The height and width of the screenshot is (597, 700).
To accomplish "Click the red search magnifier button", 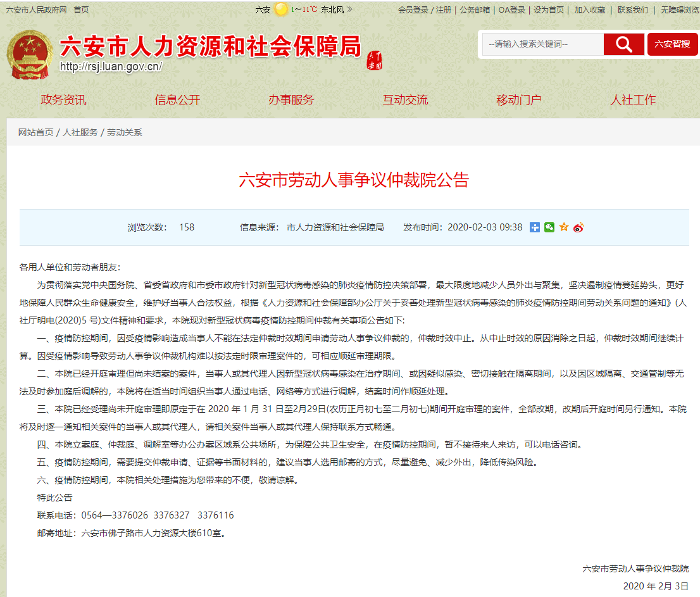I will 623,44.
